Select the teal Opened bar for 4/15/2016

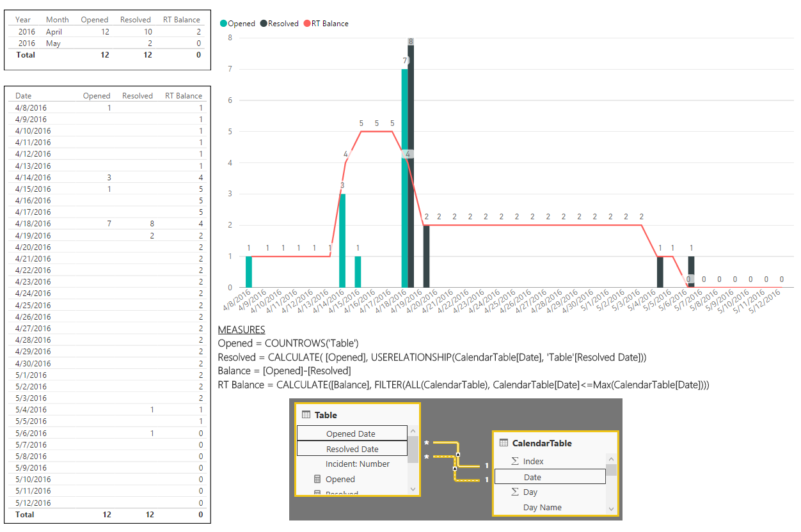pyautogui.click(x=358, y=272)
